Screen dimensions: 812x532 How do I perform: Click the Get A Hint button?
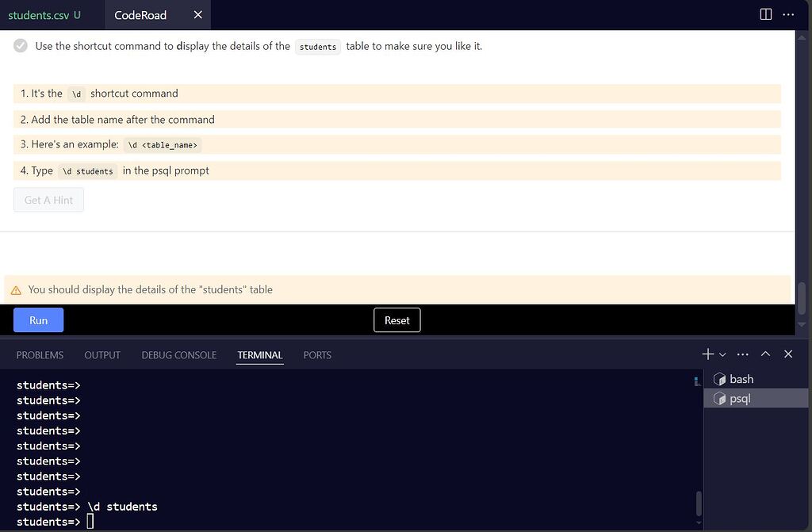[x=48, y=200]
